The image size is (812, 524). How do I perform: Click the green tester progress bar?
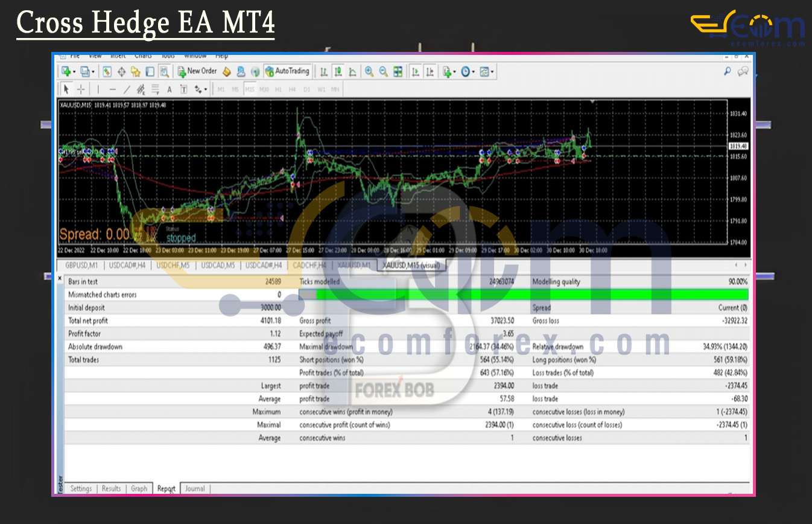pyautogui.click(x=531, y=294)
